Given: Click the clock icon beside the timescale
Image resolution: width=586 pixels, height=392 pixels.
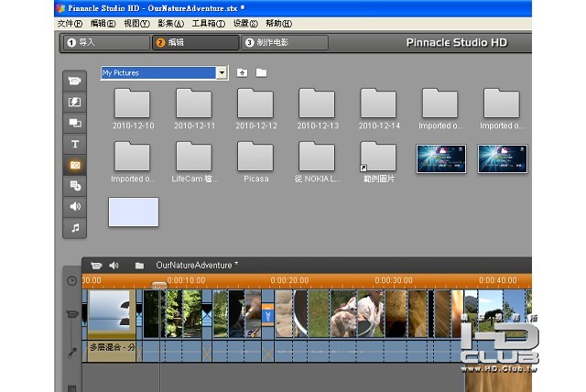Looking at the screenshot, I should [71, 280].
